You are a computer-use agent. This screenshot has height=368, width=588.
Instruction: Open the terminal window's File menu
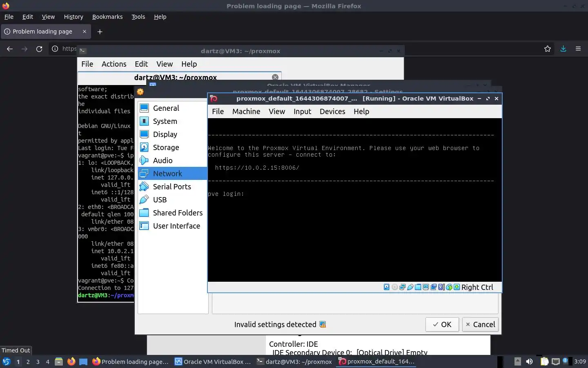(87, 64)
